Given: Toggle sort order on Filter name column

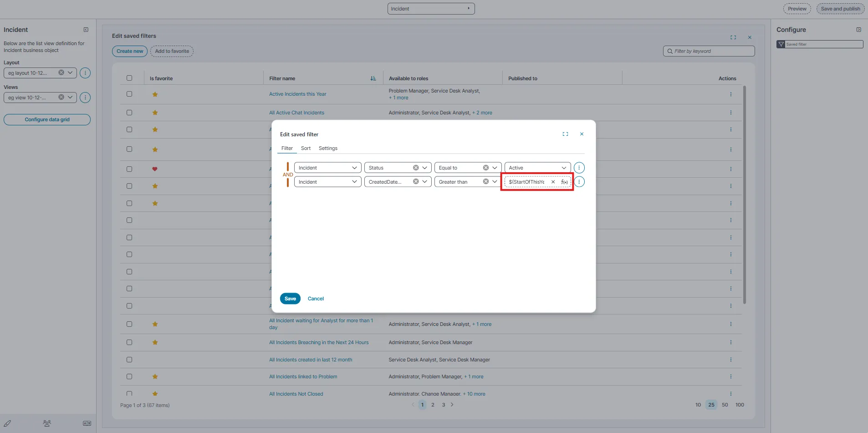Looking at the screenshot, I should (373, 78).
